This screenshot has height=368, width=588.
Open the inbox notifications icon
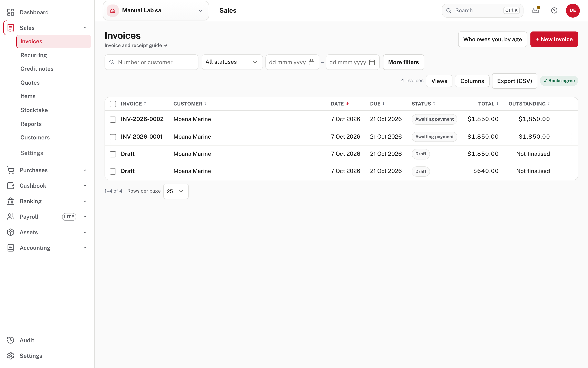536,10
